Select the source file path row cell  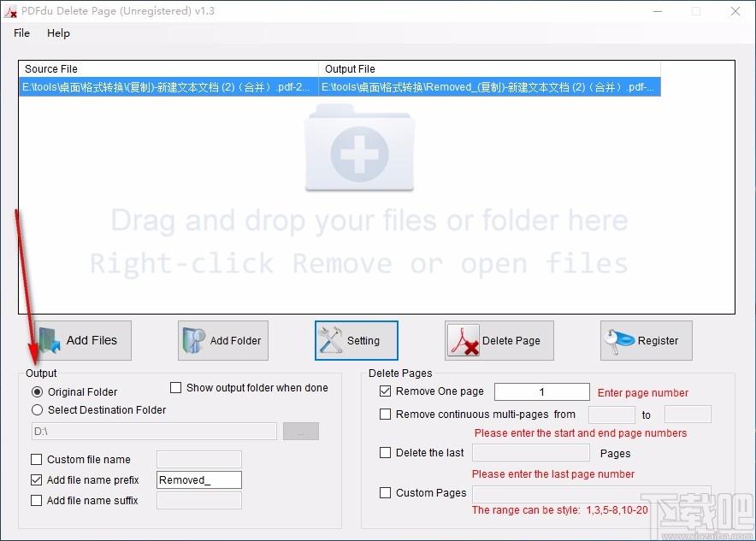[168, 87]
